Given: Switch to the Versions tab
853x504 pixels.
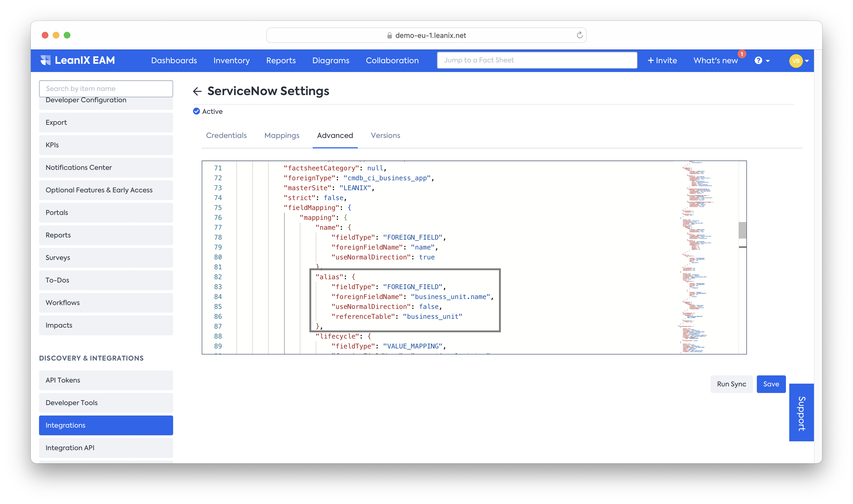Looking at the screenshot, I should (x=385, y=135).
